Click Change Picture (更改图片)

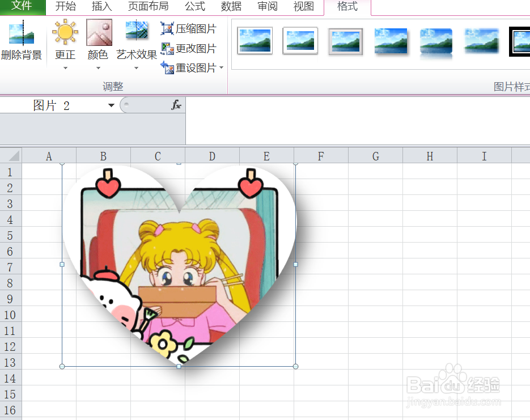[x=188, y=48]
